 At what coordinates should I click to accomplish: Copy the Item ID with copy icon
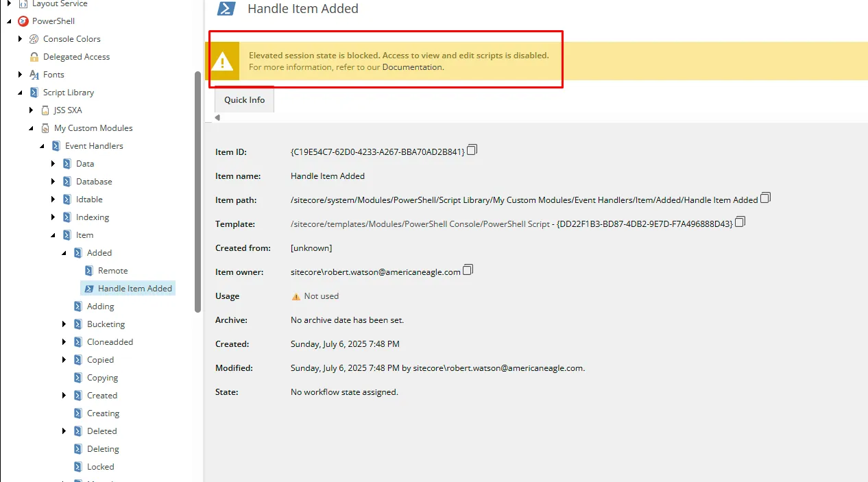coord(472,149)
